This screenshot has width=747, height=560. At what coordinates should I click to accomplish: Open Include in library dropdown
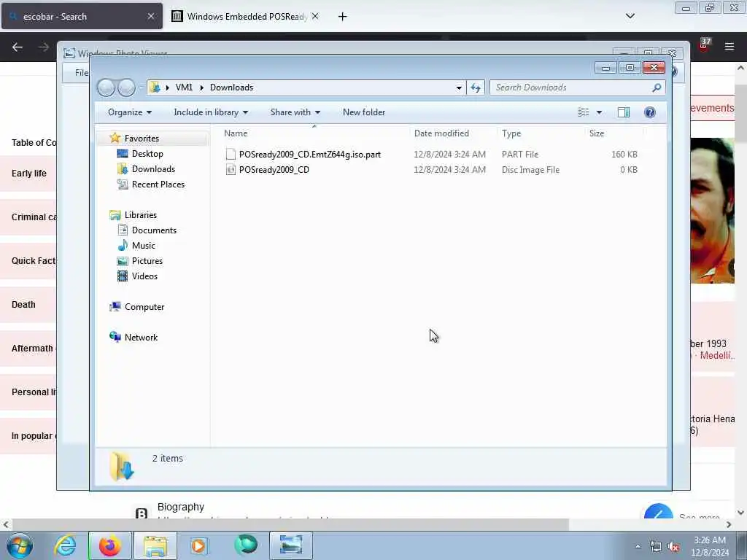point(211,112)
